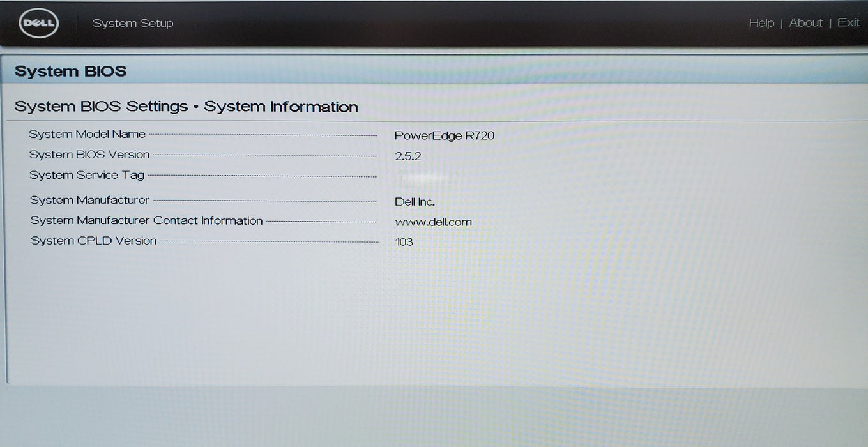Click the System Setup title text
868x447 pixels.
click(x=133, y=23)
